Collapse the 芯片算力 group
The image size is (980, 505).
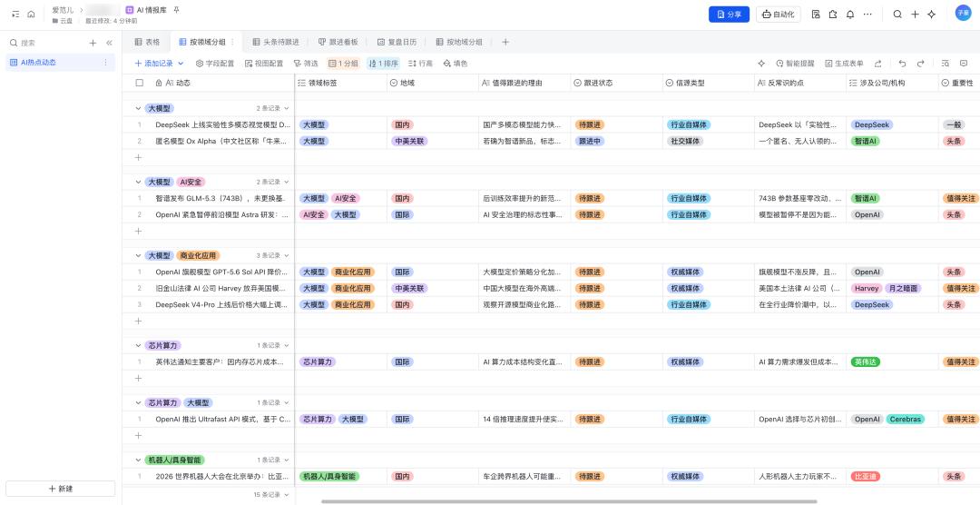coord(139,345)
